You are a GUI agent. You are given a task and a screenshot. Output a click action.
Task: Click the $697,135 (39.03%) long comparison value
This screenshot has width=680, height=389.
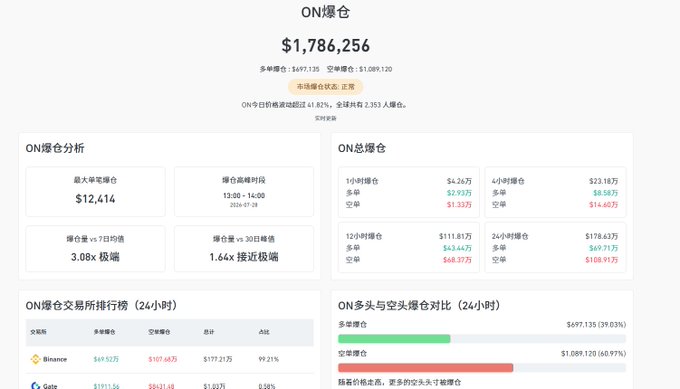point(596,324)
